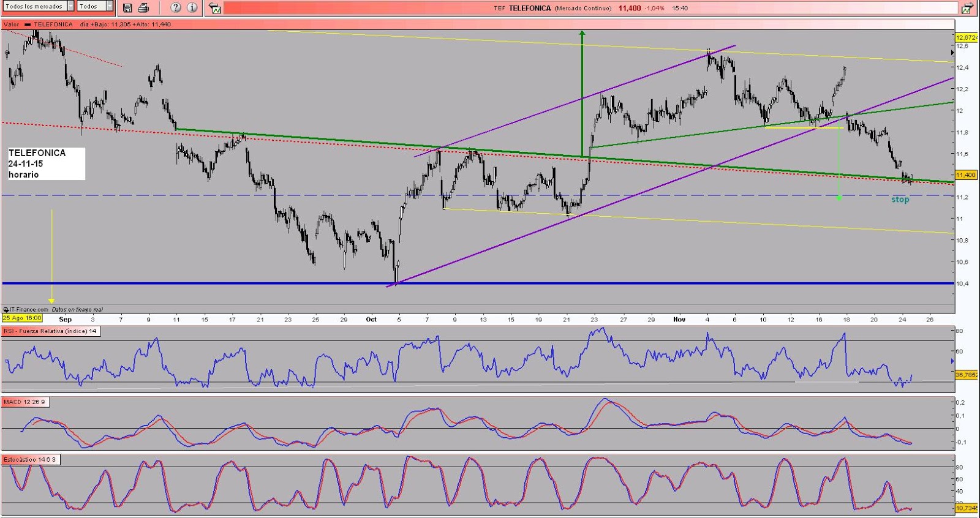Click the TELEFONICA ticker name in header
Screen dimensions: 980x518
click(530, 9)
